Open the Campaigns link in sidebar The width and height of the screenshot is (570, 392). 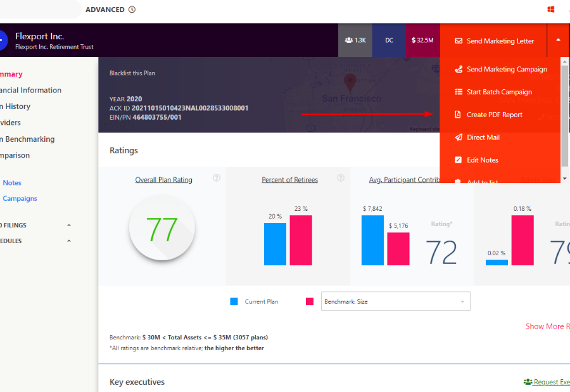(x=20, y=198)
